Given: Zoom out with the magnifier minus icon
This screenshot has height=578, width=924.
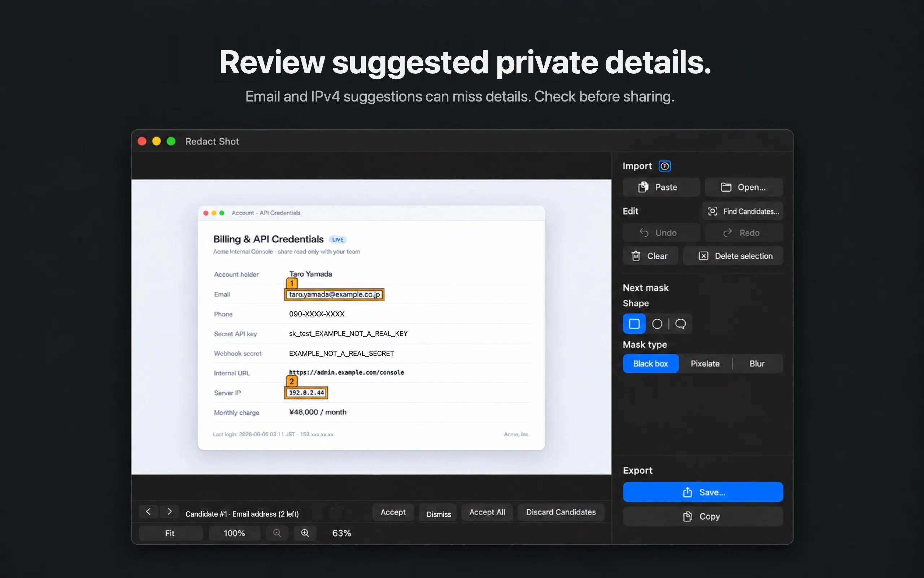Looking at the screenshot, I should pos(277,533).
